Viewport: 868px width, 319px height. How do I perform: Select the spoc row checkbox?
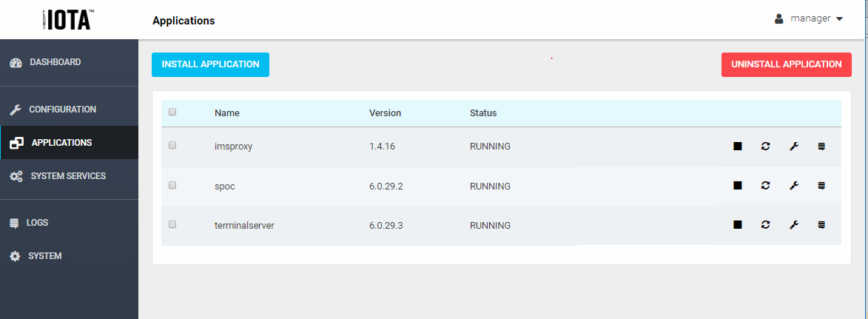pos(172,185)
